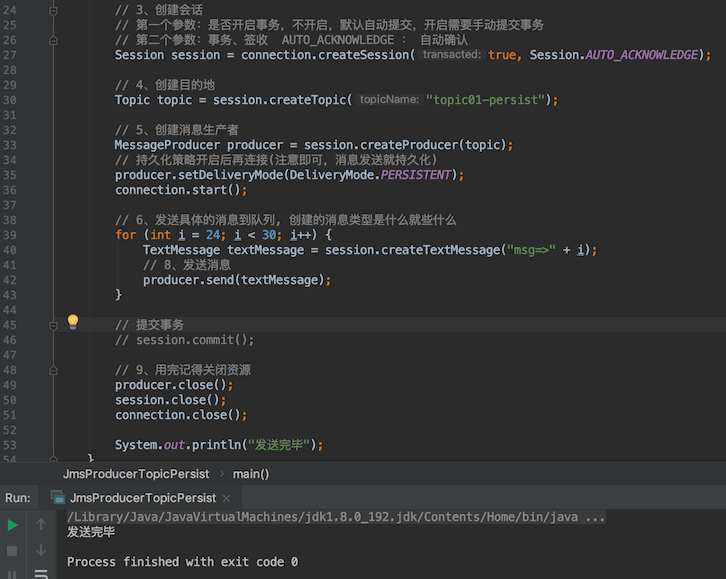Click producer.send(textMessage) statement
The width and height of the screenshot is (726, 579).
(x=237, y=280)
